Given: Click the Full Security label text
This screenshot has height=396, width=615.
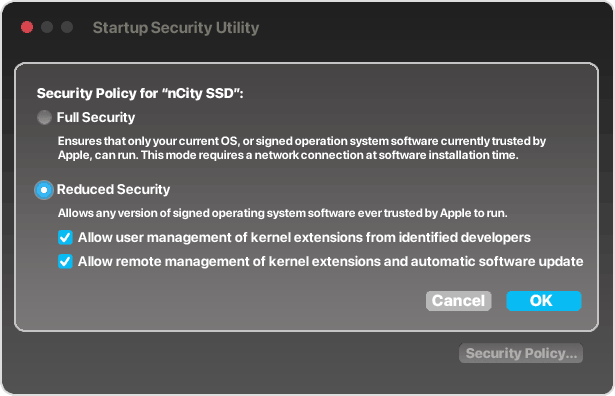Looking at the screenshot, I should [x=96, y=117].
